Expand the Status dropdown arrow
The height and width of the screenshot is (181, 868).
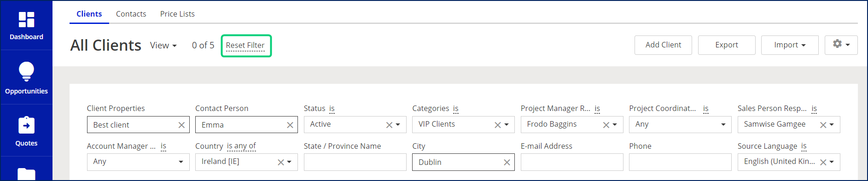pyautogui.click(x=398, y=125)
